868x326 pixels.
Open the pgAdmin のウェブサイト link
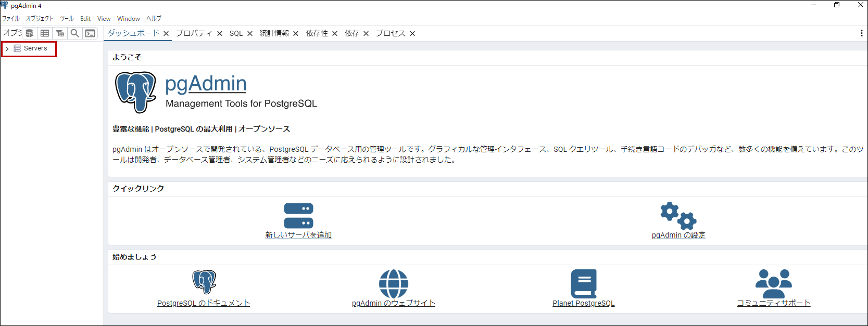coord(394,303)
